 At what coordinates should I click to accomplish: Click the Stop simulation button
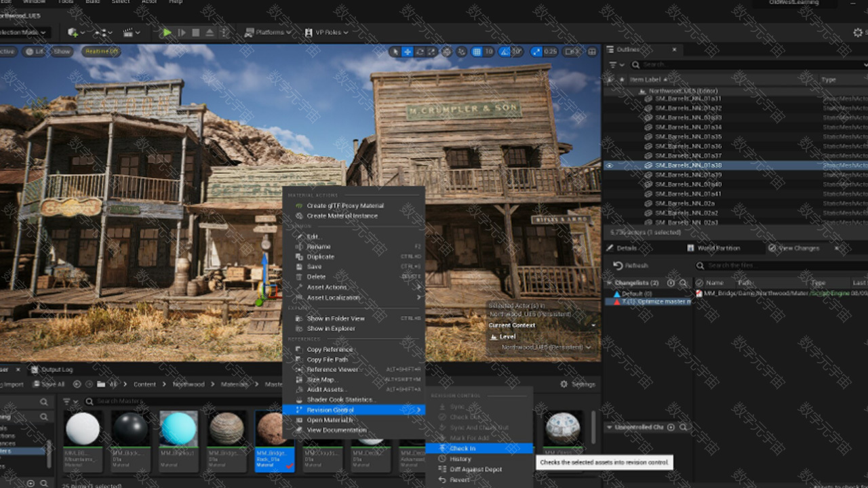196,33
